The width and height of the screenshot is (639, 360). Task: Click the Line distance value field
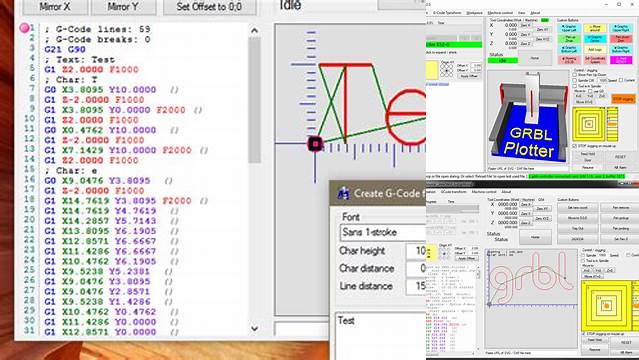(x=416, y=286)
